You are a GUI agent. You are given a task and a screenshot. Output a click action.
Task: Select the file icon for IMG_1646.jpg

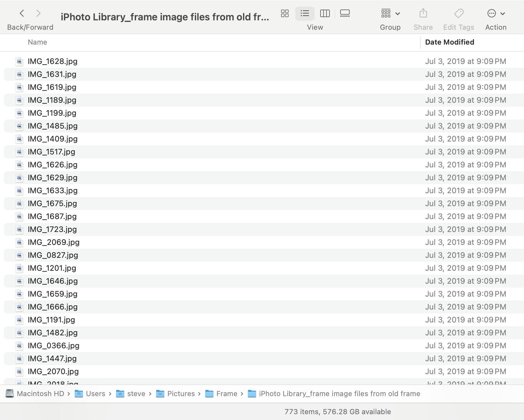(x=19, y=281)
